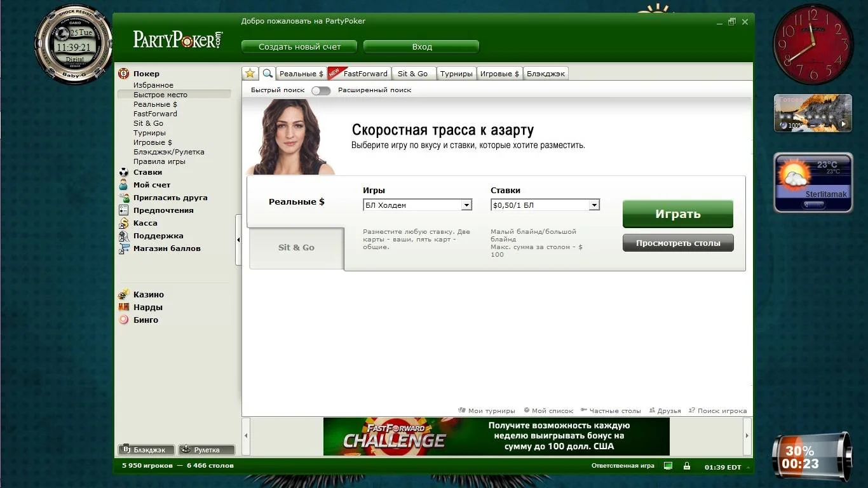Click the person icon beside Мой счет
The height and width of the screenshot is (488, 868).
coord(123,185)
